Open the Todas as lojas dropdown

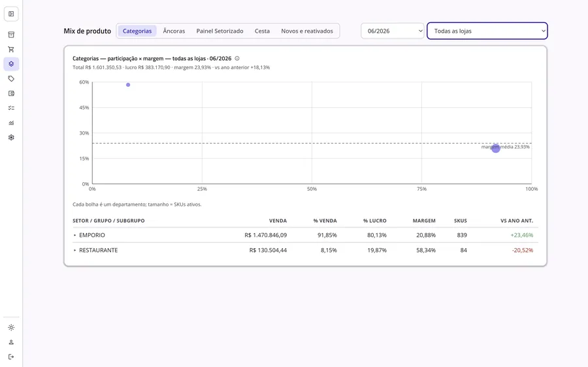(487, 31)
